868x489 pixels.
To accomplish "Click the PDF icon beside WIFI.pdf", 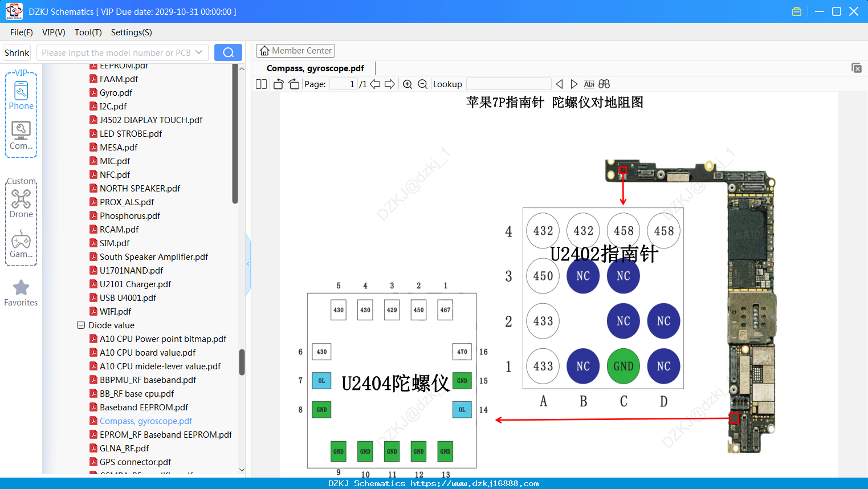I will (93, 311).
